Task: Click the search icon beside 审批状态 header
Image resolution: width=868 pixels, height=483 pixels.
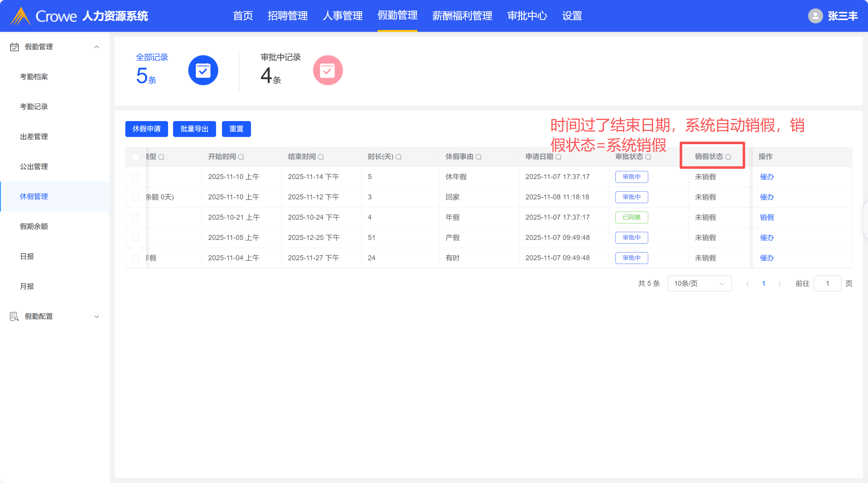Action: tap(648, 157)
